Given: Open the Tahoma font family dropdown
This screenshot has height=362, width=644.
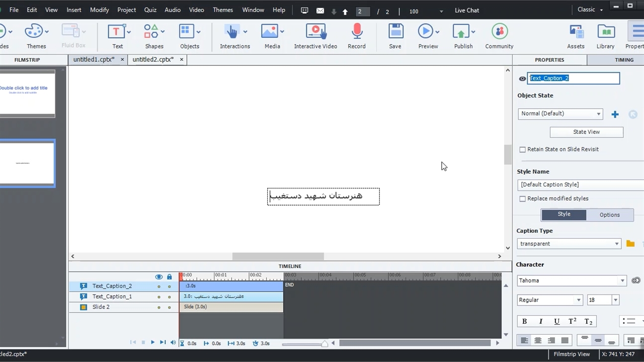Looking at the screenshot, I should pyautogui.click(x=572, y=281).
